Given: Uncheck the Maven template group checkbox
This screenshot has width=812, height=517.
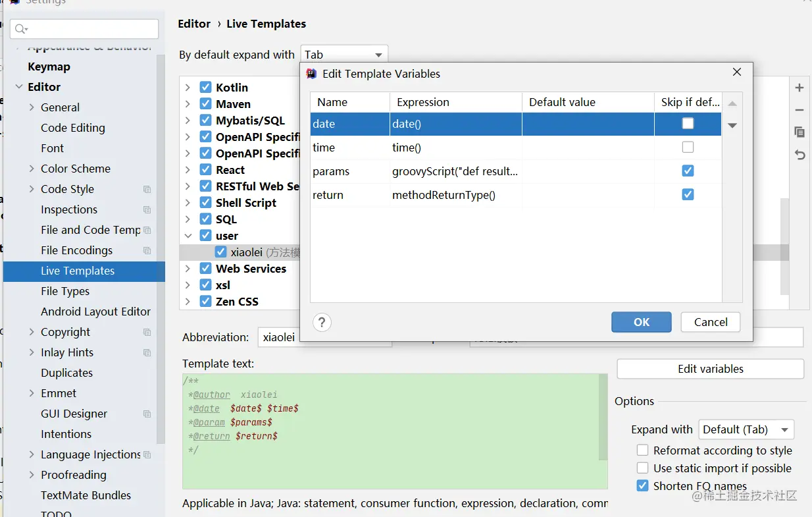Looking at the screenshot, I should coord(205,103).
